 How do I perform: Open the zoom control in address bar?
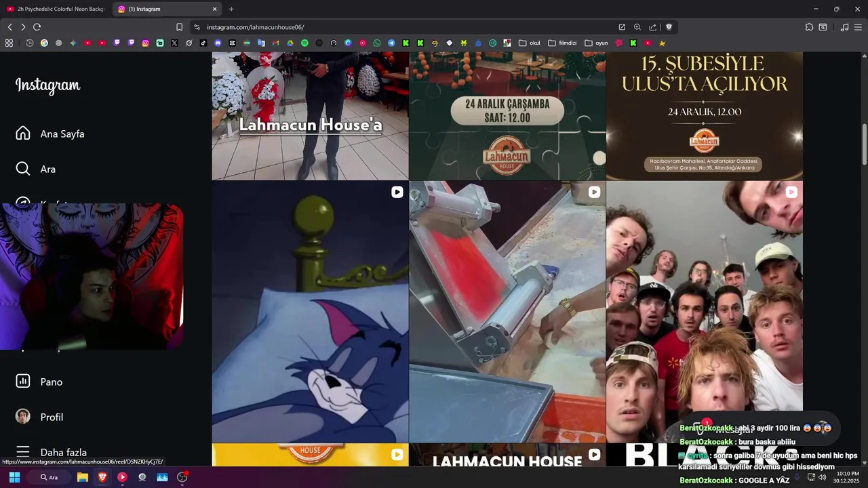(637, 27)
